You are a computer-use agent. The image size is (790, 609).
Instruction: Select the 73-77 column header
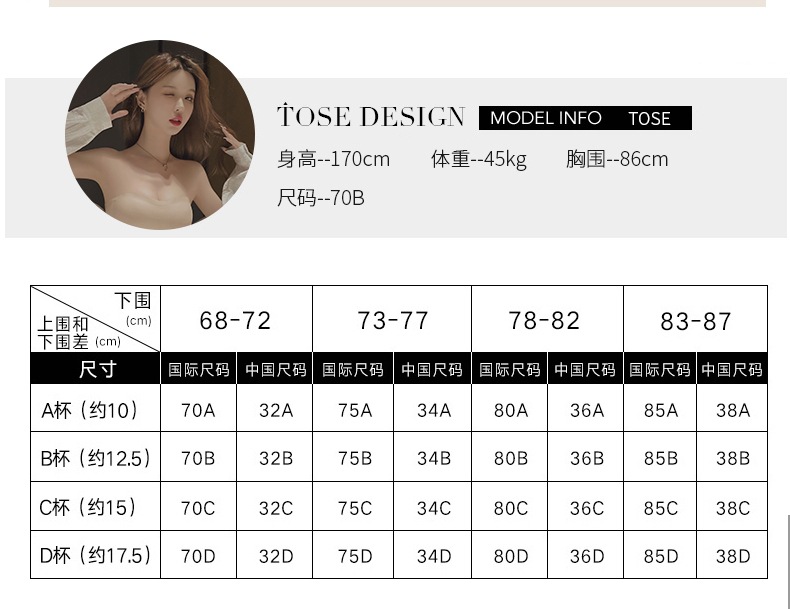click(x=392, y=320)
